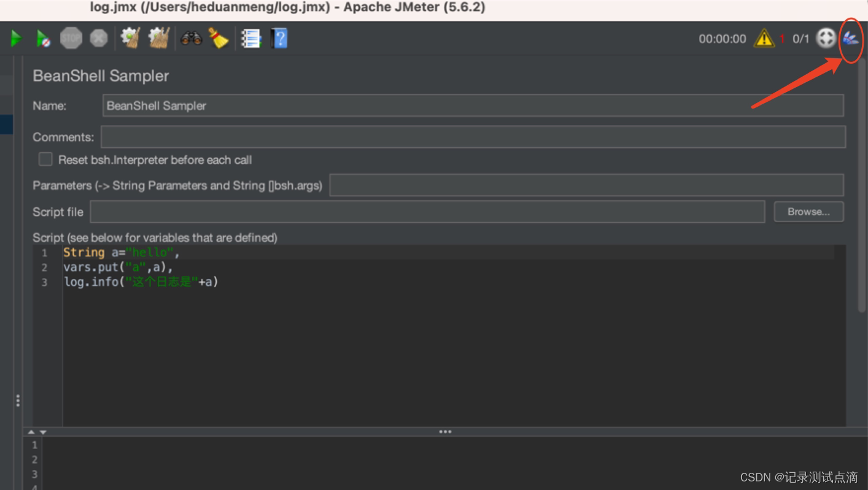The width and height of the screenshot is (868, 490).
Task: Click the 0/1 active threads counter
Action: click(800, 39)
